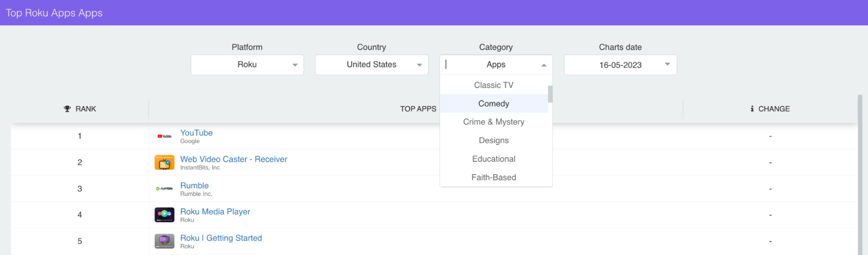Open Roku | Getting Started link
Image resolution: width=868 pixels, height=255 pixels.
coord(221,238)
